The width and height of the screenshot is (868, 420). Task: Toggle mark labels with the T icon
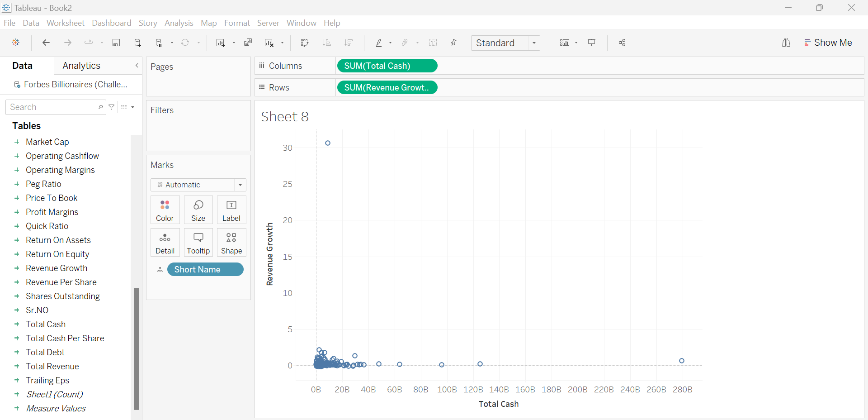tap(433, 43)
